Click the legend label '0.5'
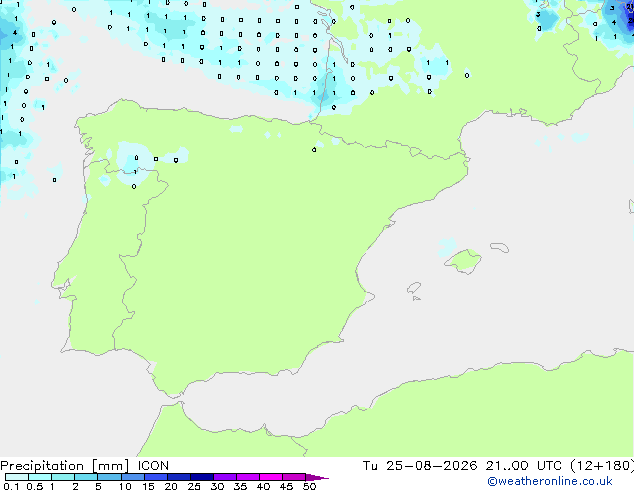Screen dimensions: 634x490 click(34, 486)
